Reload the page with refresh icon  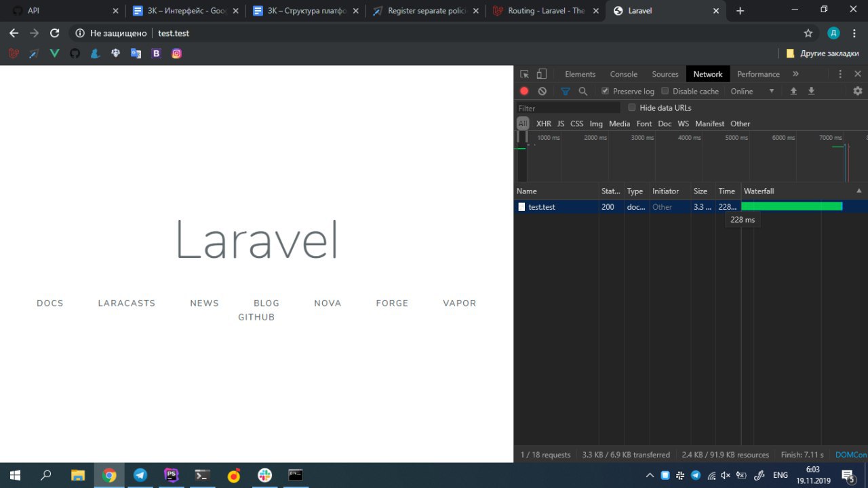point(55,33)
